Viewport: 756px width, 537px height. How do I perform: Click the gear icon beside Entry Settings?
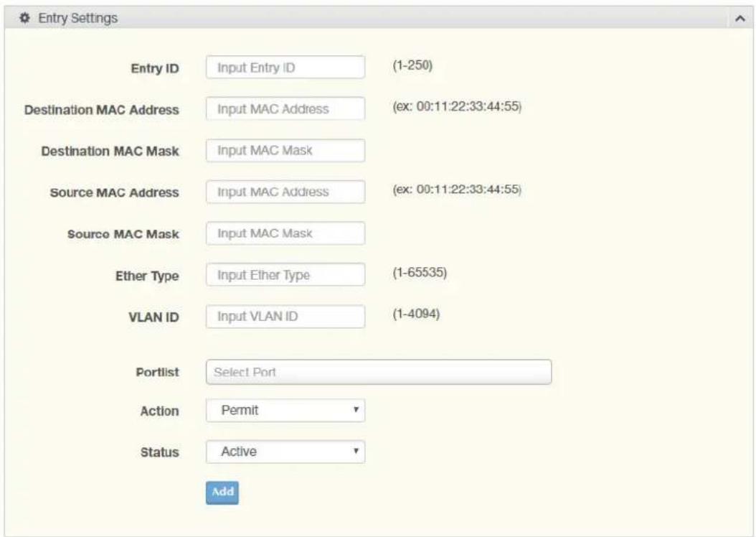(24, 19)
